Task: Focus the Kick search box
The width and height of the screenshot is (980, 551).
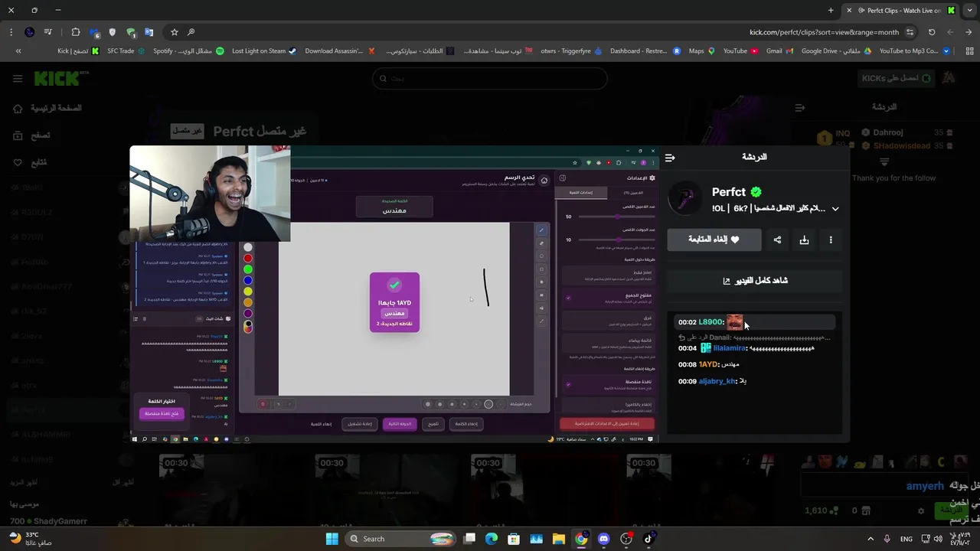Action: 490,78
